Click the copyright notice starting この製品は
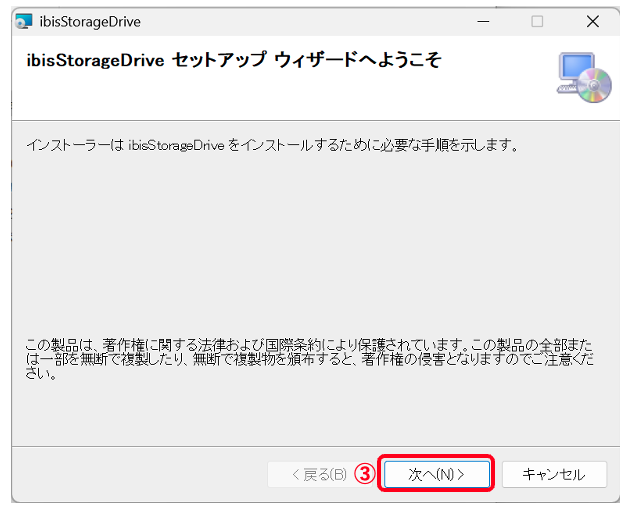This screenshot has height=514, width=630. 309,359
